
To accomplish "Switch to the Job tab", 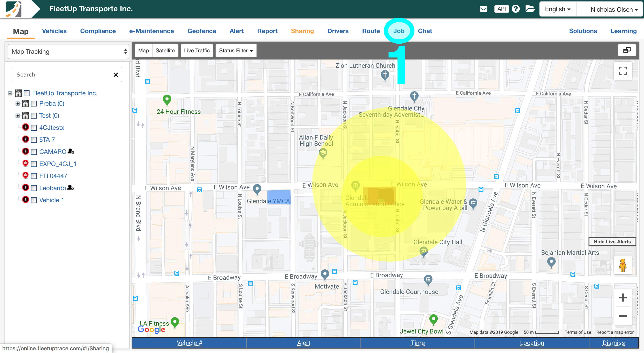I will (x=398, y=31).
